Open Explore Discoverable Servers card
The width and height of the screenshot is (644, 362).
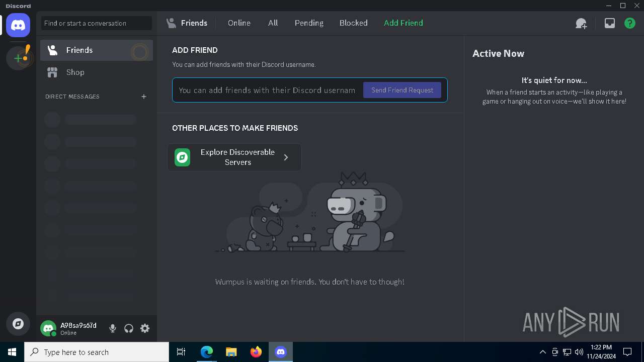pos(234,157)
